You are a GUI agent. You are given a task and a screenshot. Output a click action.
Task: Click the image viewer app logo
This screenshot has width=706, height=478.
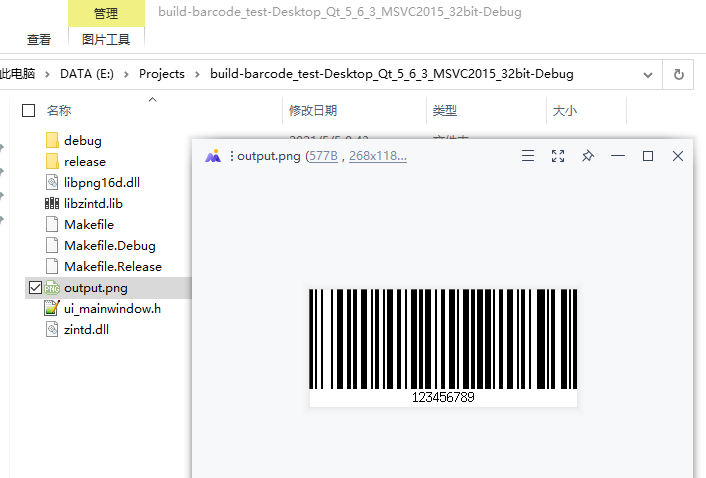click(x=212, y=156)
